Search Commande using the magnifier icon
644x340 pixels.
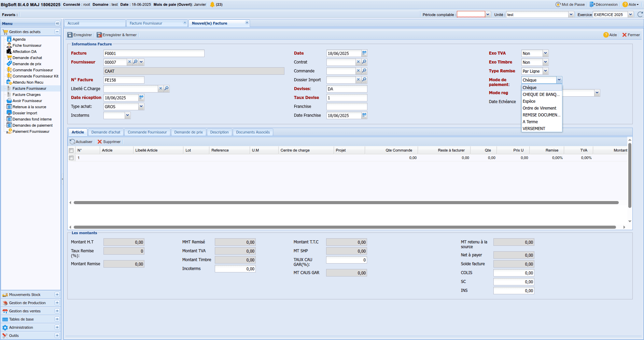point(364,71)
